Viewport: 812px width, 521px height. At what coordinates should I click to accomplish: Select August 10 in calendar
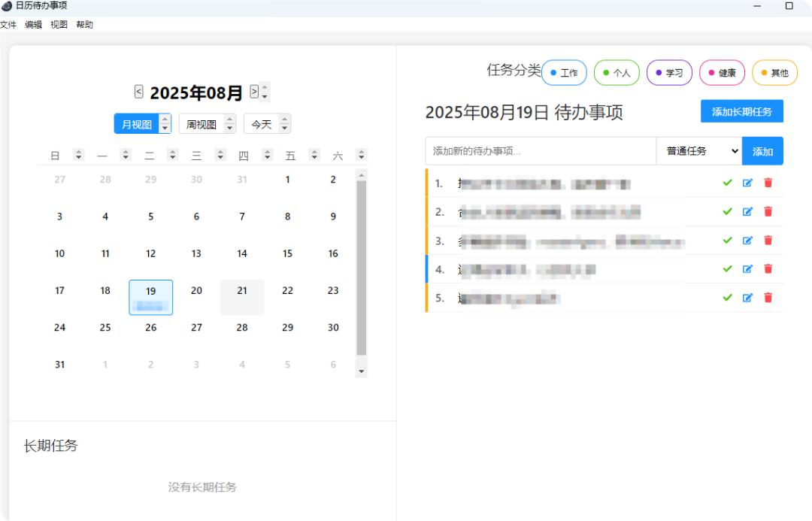click(59, 254)
